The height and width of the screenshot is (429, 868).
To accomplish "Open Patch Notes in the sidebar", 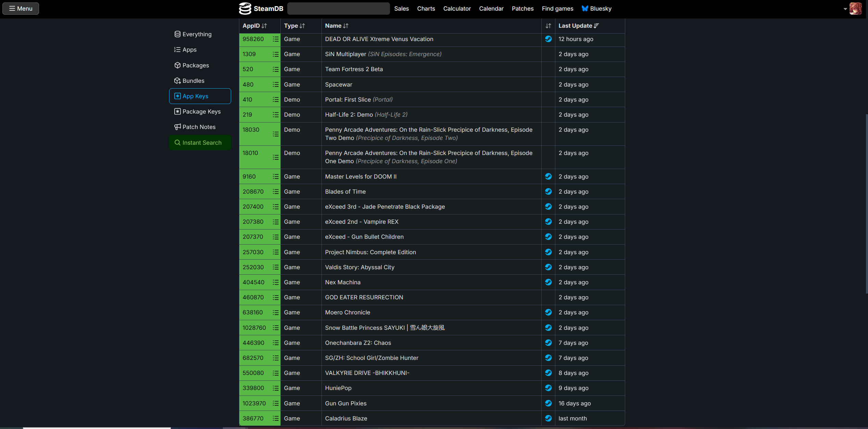I will point(200,127).
